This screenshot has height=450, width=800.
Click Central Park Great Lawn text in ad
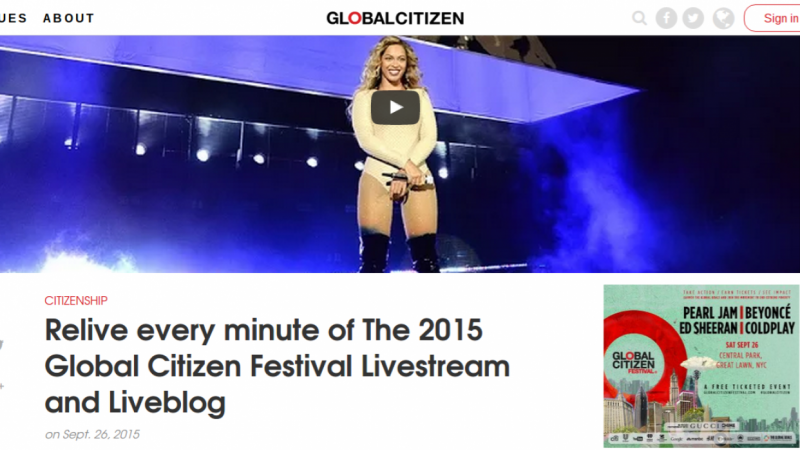pos(741,360)
